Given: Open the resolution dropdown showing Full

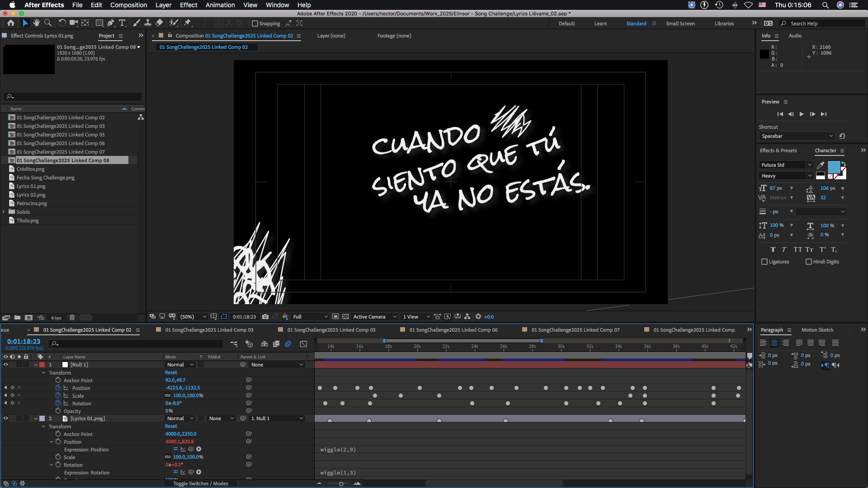Looking at the screenshot, I should pyautogui.click(x=310, y=317).
